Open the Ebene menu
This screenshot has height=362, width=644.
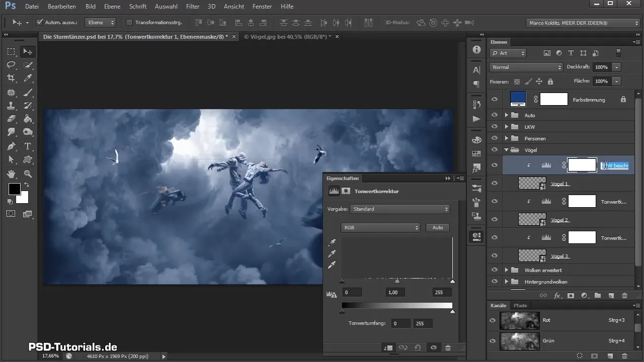click(x=112, y=7)
